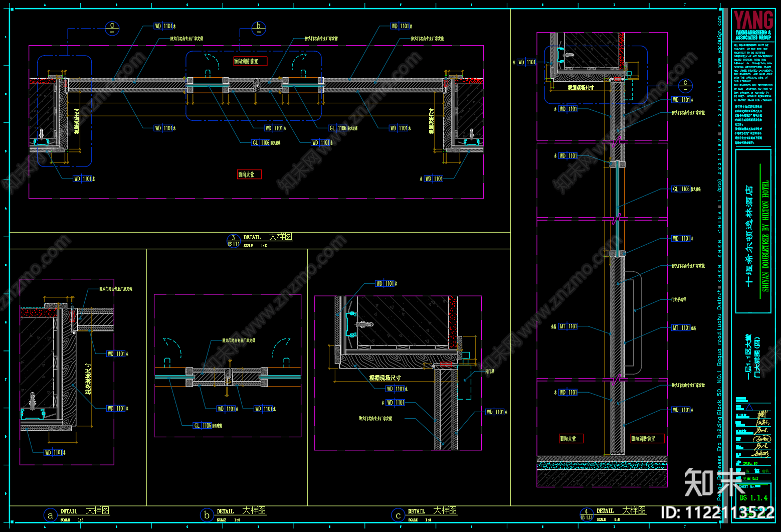Click white '知末' logo at bottom right
Image resolution: width=781 pixels, height=532 pixels.
715,482
